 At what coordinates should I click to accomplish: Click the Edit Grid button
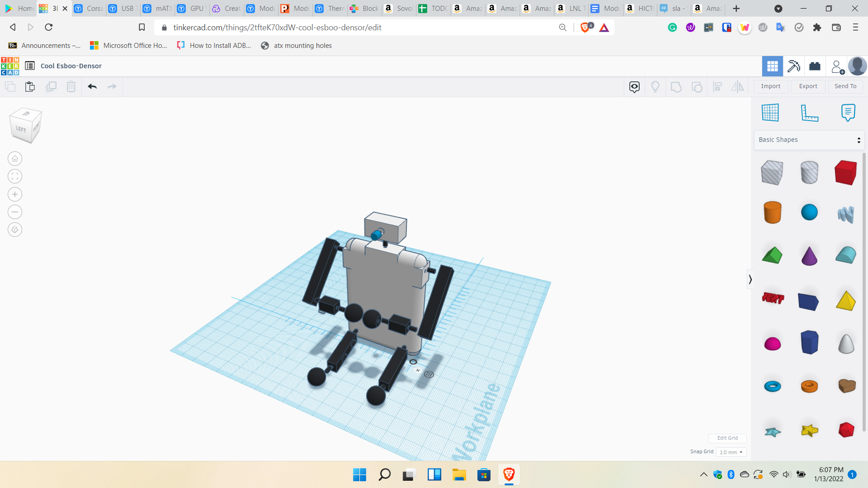727,438
